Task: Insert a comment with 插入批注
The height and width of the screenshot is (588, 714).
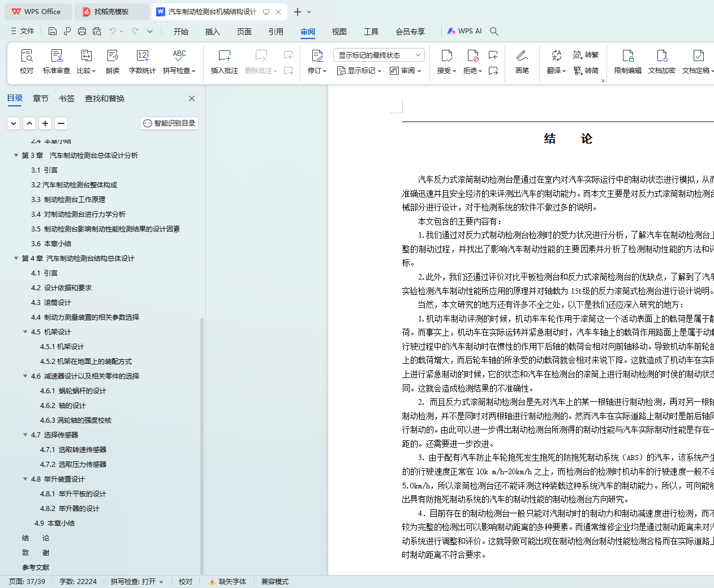Action: [225, 62]
